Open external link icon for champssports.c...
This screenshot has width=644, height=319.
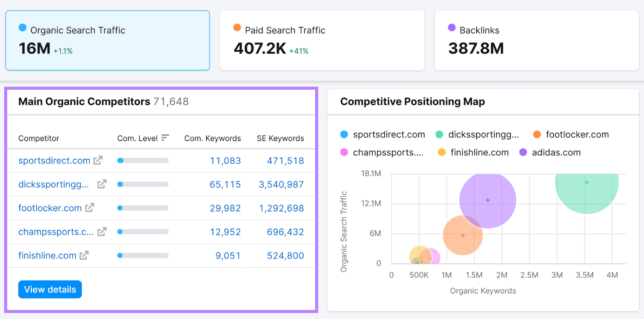(102, 231)
